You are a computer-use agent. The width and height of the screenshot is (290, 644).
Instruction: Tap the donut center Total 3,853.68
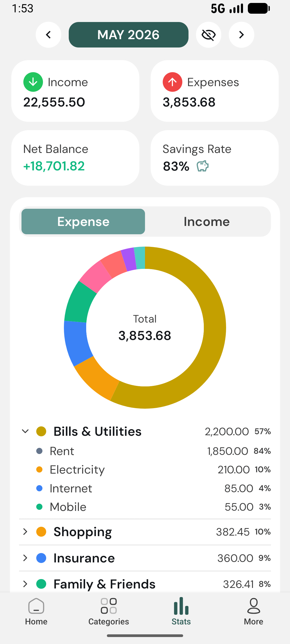(145, 328)
